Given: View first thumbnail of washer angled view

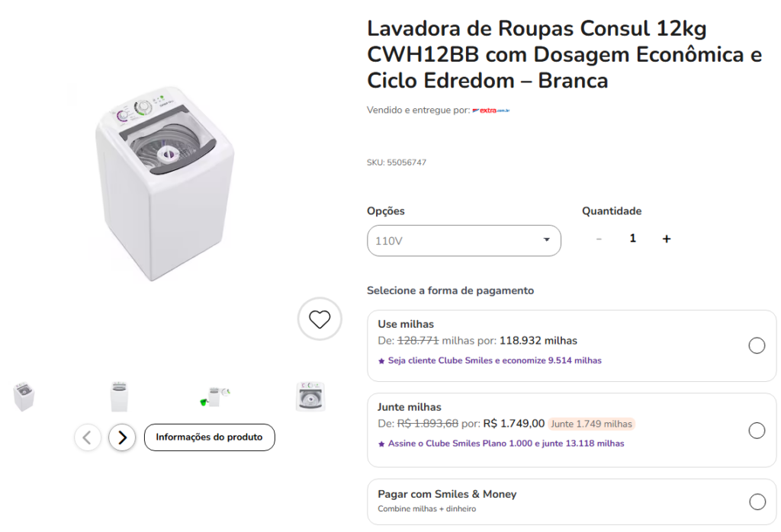Looking at the screenshot, I should [24, 396].
